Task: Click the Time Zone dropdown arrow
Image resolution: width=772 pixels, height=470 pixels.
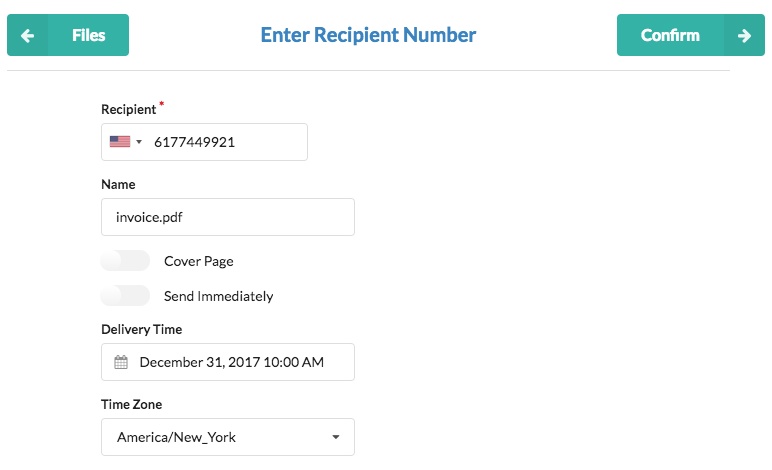Action: [336, 437]
